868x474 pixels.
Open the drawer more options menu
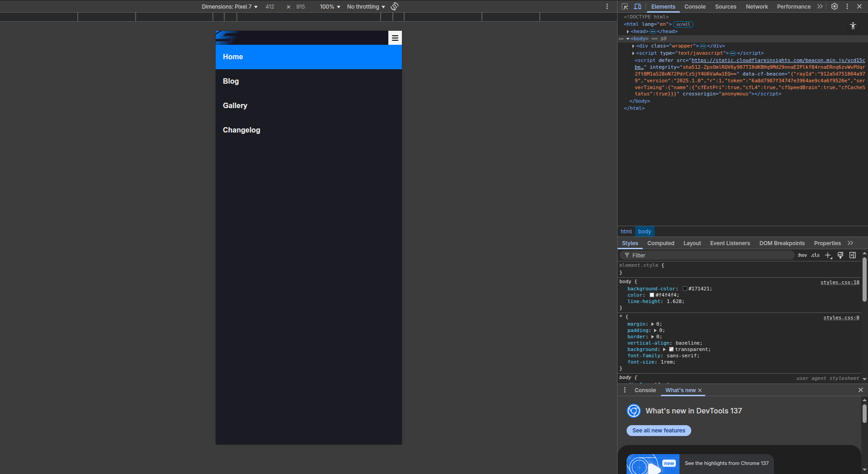coord(625,390)
